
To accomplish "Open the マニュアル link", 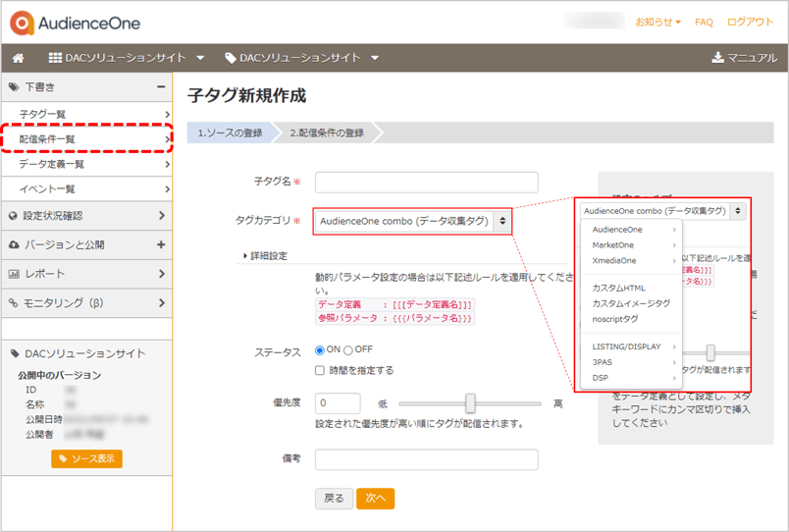I will click(745, 58).
